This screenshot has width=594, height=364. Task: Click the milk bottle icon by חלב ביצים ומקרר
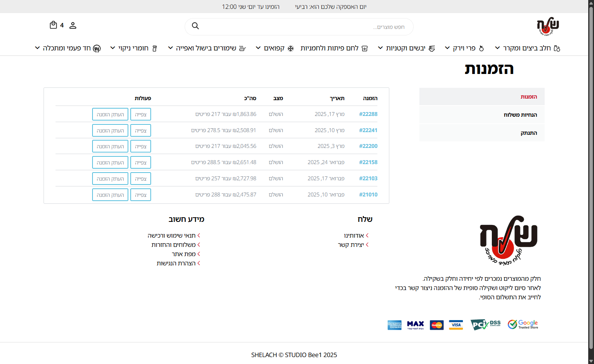pos(557,48)
